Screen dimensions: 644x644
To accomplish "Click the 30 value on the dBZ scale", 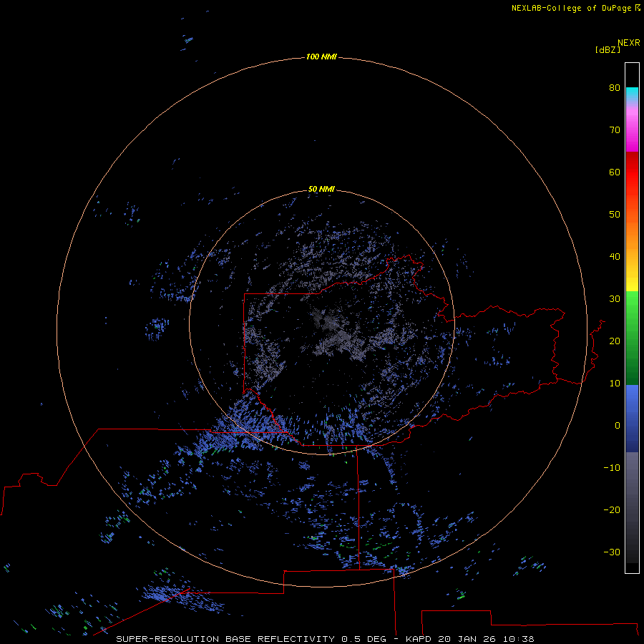I will point(615,299).
